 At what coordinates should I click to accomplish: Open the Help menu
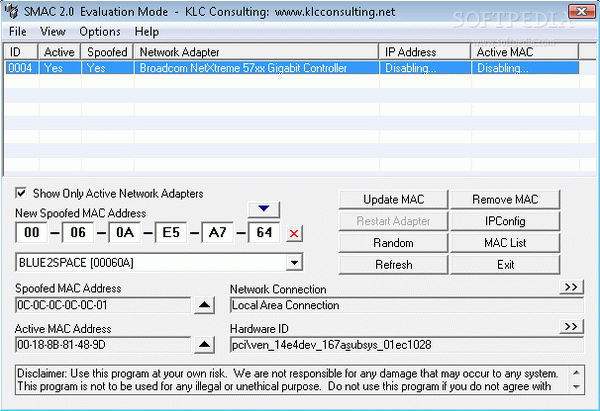point(147,31)
